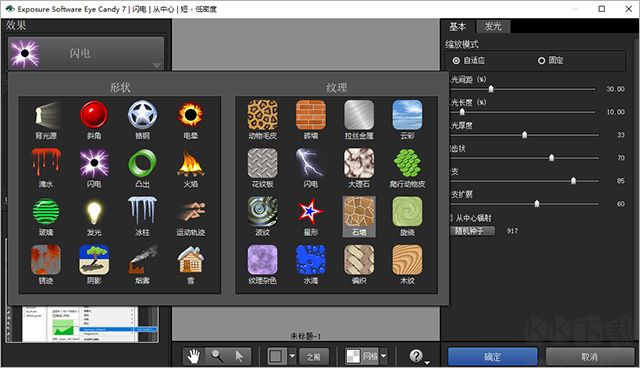Viewport: 640px width, 368px height.
Task: Choose the 星形 star texture
Action: [311, 217]
